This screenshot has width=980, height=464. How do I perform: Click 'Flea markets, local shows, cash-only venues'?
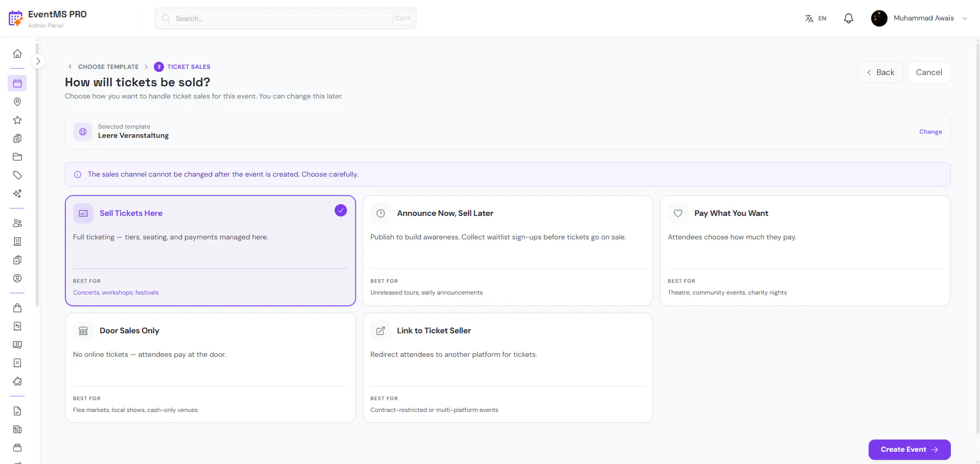pos(135,410)
